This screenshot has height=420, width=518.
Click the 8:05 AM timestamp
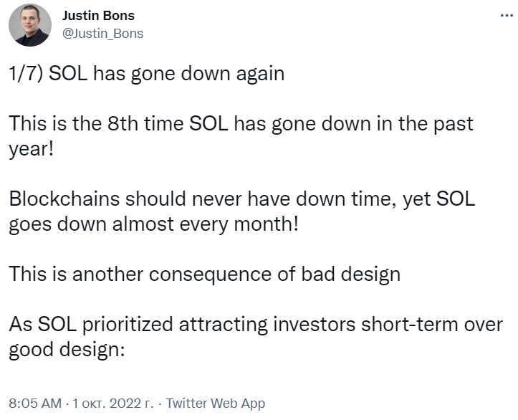[35, 403]
